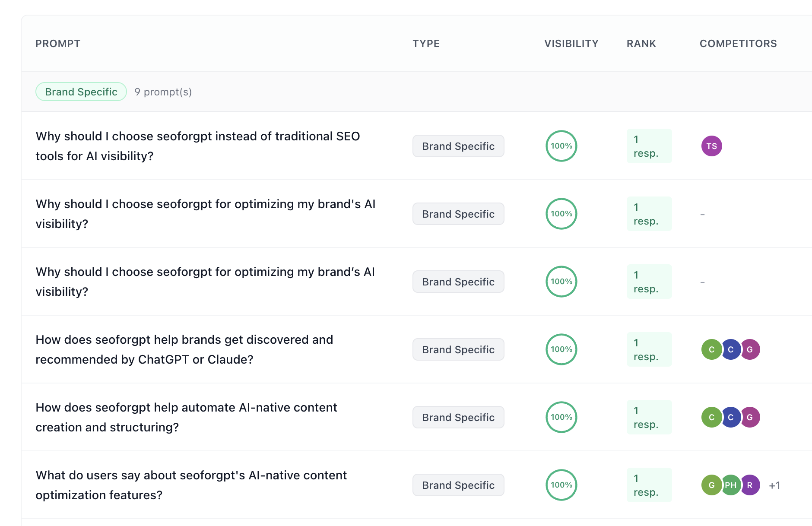Viewport: 812px width, 526px height.
Task: Click Brand Specific type tag in users say row
Action: point(458,485)
